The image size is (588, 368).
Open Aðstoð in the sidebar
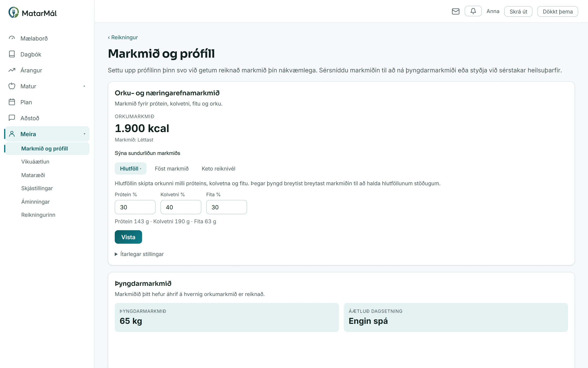[x=47, y=118]
